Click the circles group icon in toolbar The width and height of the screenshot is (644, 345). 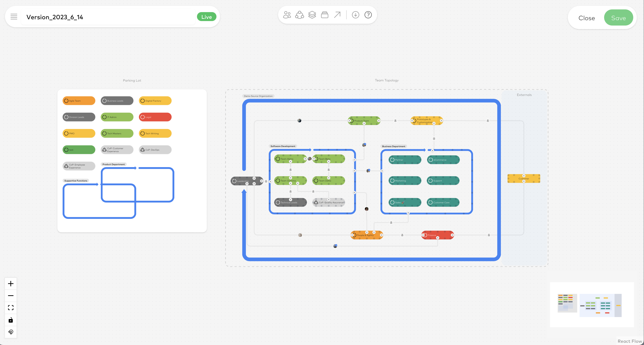click(300, 15)
